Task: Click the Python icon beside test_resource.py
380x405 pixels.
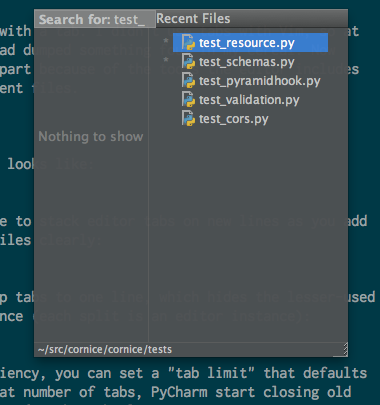Action: pos(188,43)
